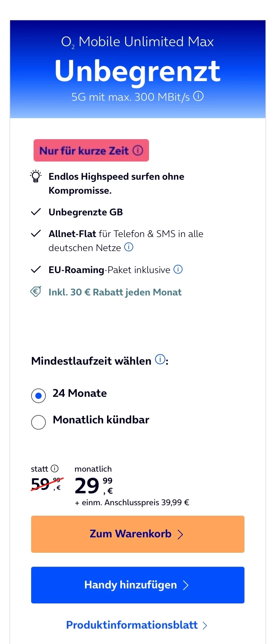Click checkmark next to Unbegrenzte GB
Viewport: 277px width, 644px height.
(x=36, y=212)
